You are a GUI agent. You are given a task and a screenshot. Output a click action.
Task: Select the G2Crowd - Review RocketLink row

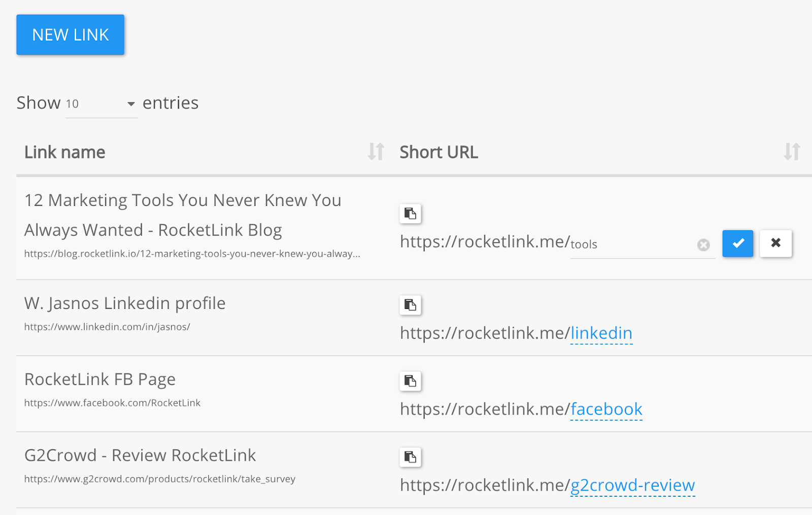click(414, 470)
